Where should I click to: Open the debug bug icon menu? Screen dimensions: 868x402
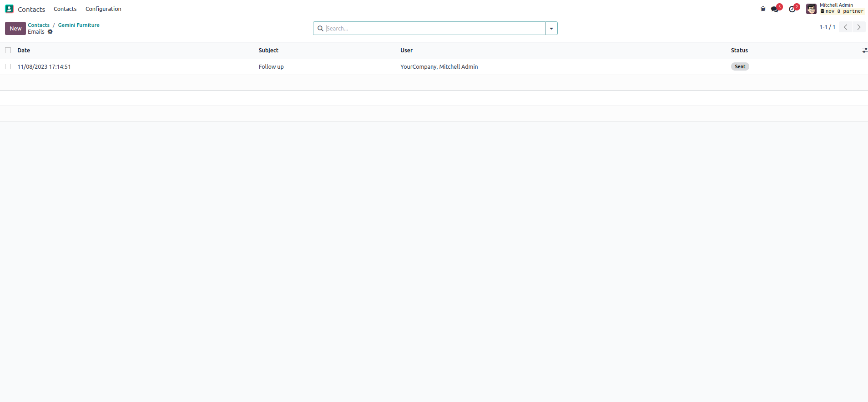[x=763, y=9]
